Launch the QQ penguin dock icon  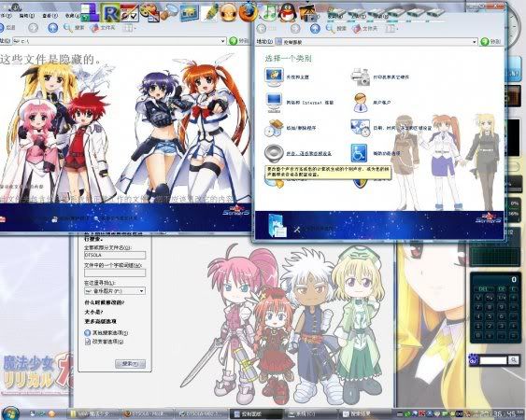tap(288, 13)
